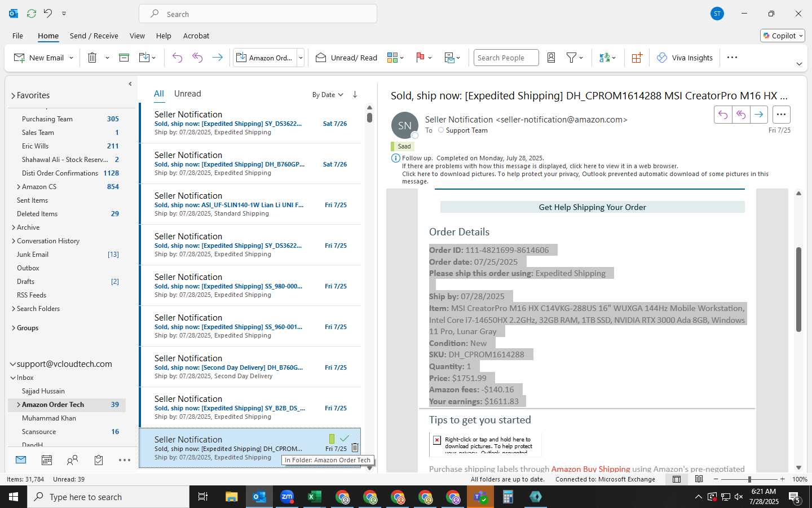
Task: Click the top Search box
Action: click(x=258, y=14)
